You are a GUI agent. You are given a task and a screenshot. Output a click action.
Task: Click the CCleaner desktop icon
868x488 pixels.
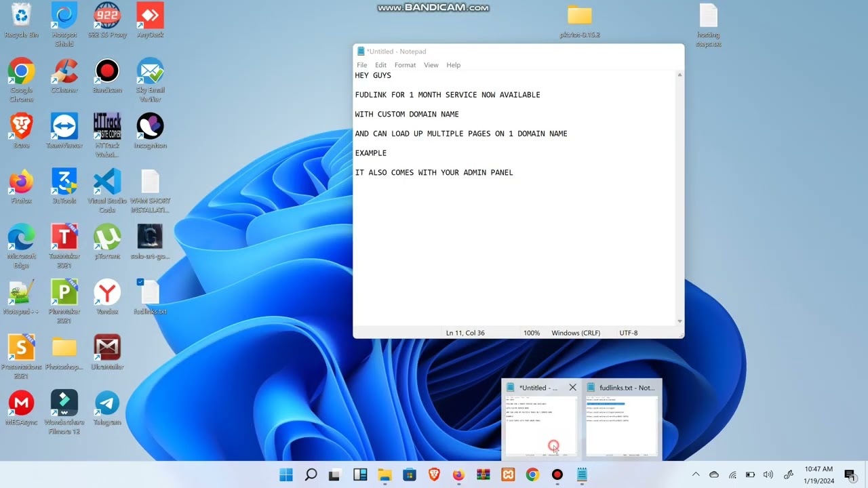(64, 76)
